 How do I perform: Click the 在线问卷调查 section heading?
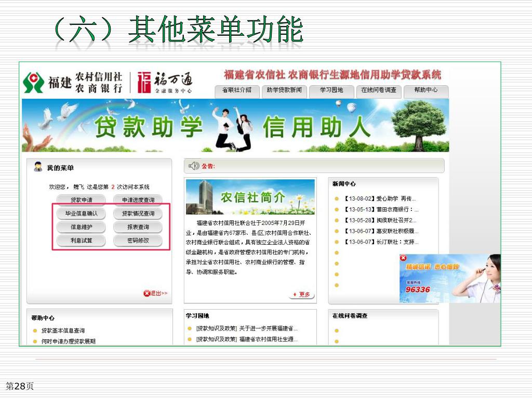(350, 315)
